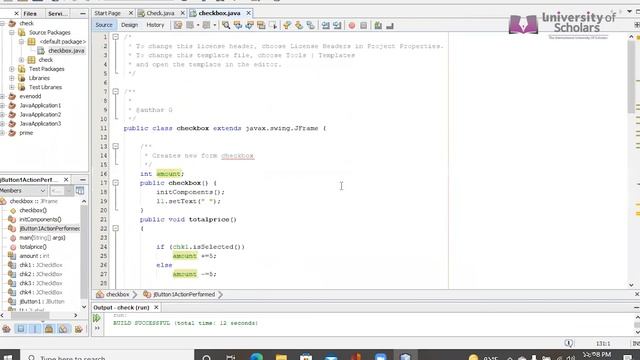640x360 pixels.
Task: Expand the check package node
Action: point(22,60)
